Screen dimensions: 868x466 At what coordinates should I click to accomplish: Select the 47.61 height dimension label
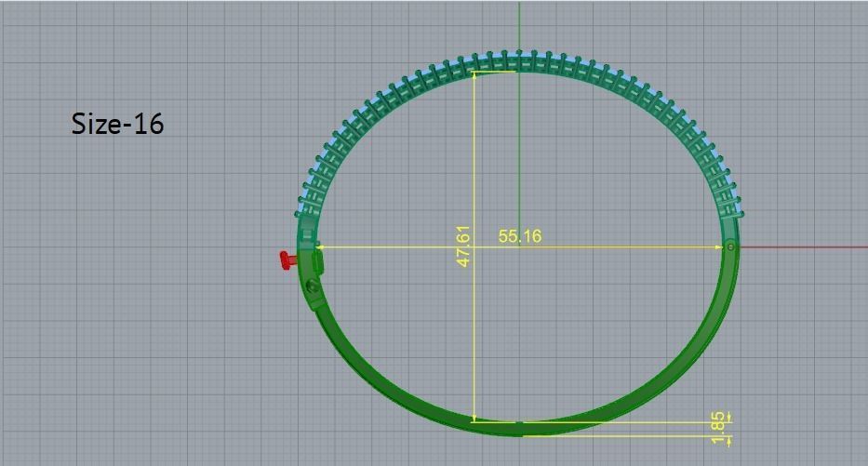coord(463,246)
